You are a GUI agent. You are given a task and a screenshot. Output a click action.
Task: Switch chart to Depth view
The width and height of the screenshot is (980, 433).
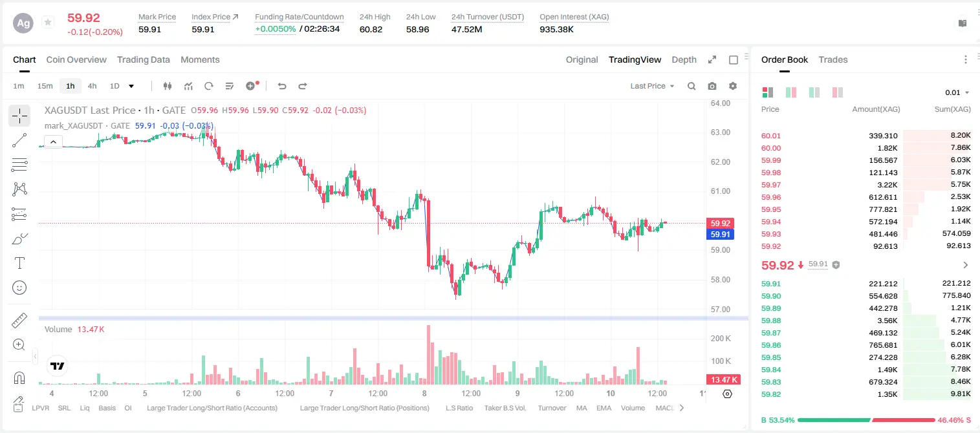tap(684, 59)
